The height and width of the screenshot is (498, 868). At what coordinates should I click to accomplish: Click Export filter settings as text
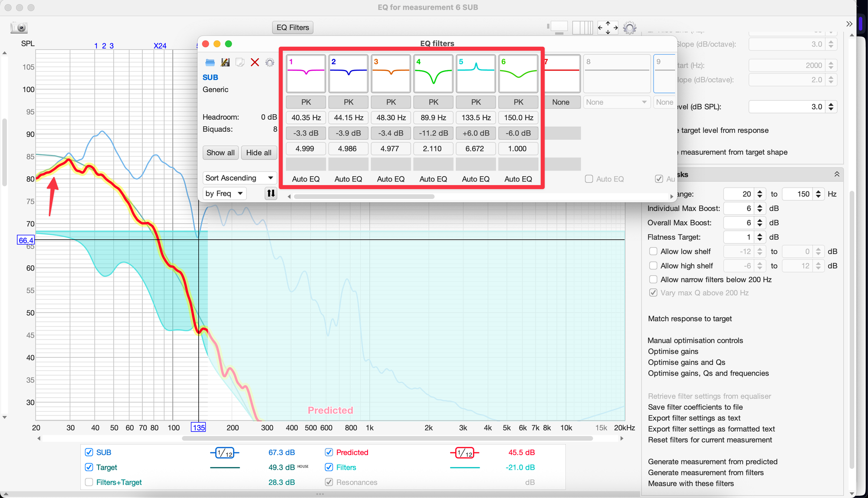tap(694, 418)
